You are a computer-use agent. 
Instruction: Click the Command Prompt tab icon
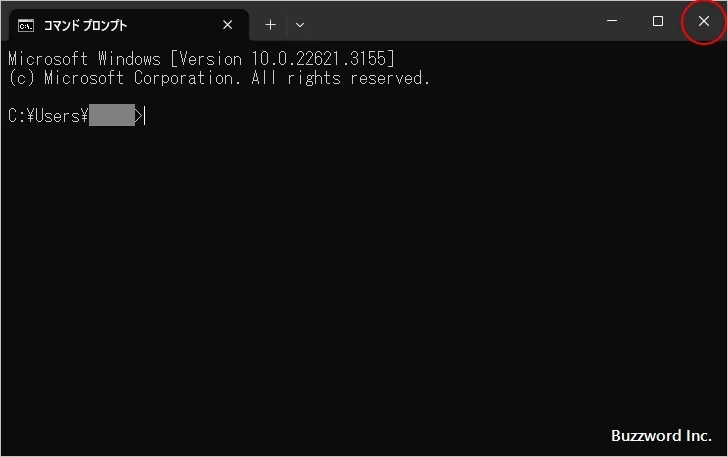point(27,25)
